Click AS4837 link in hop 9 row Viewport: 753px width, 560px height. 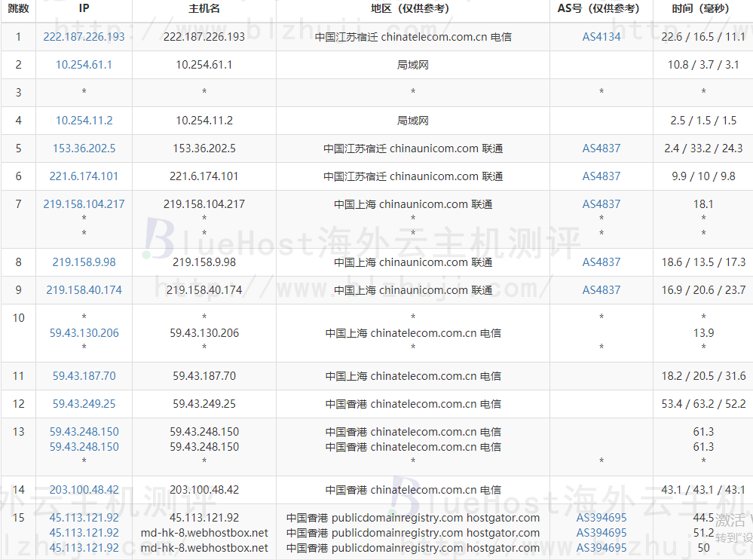click(x=601, y=289)
